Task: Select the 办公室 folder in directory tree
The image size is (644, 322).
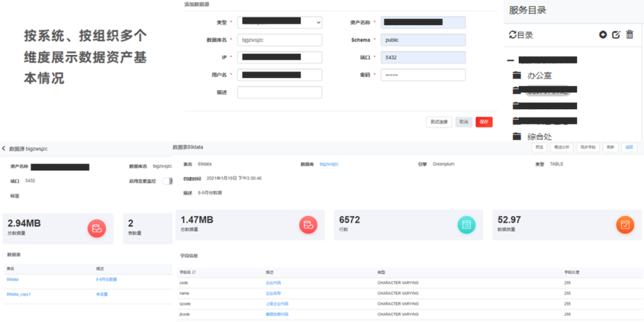Action: (x=539, y=76)
